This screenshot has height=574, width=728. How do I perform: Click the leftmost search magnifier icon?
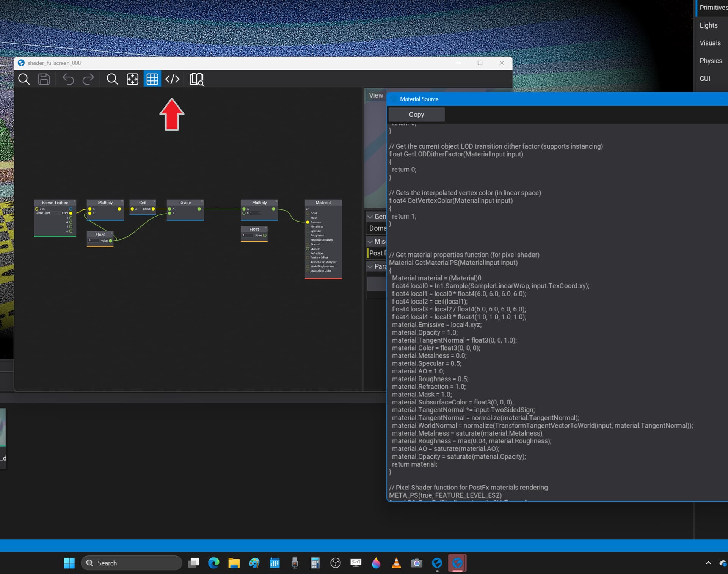pos(24,79)
